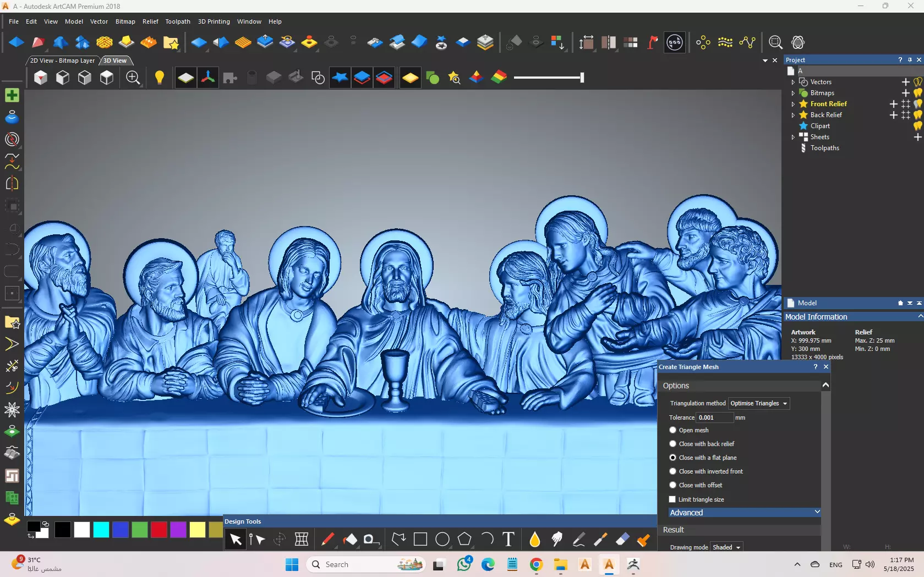
Task: Open Windows Start button on taskbar
Action: coord(292,564)
